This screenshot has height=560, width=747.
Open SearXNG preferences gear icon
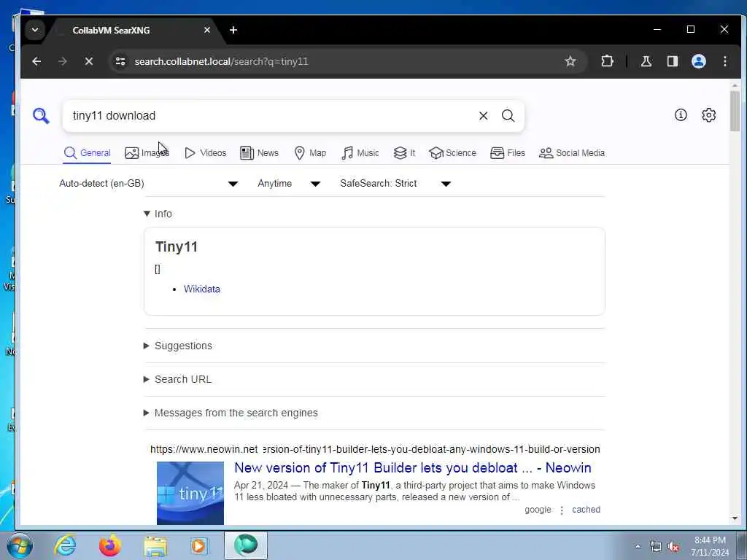coord(709,114)
